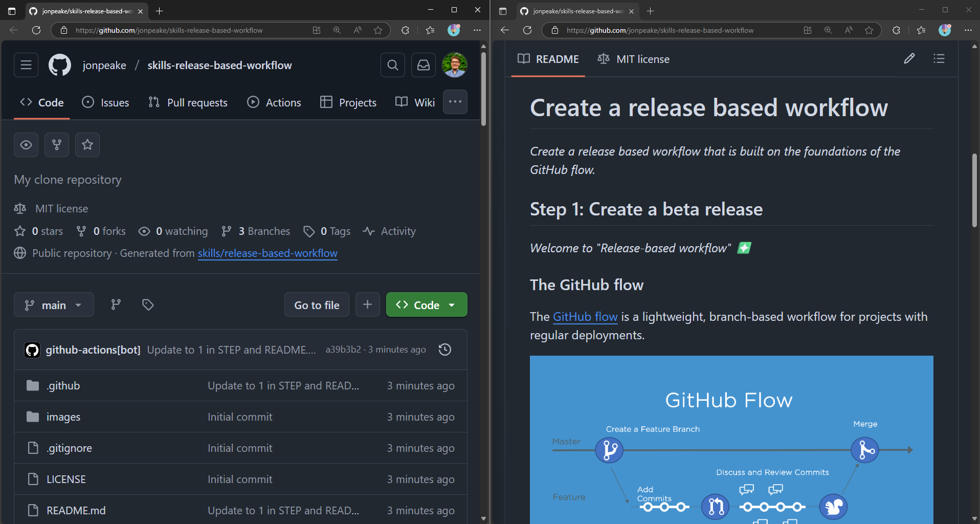Open settings ellipsis menu in right browser

click(x=968, y=30)
